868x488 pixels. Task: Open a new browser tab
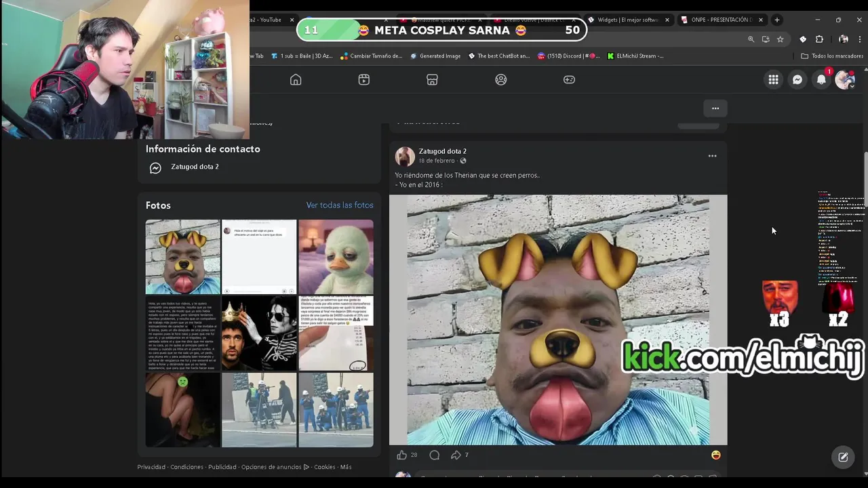777,20
